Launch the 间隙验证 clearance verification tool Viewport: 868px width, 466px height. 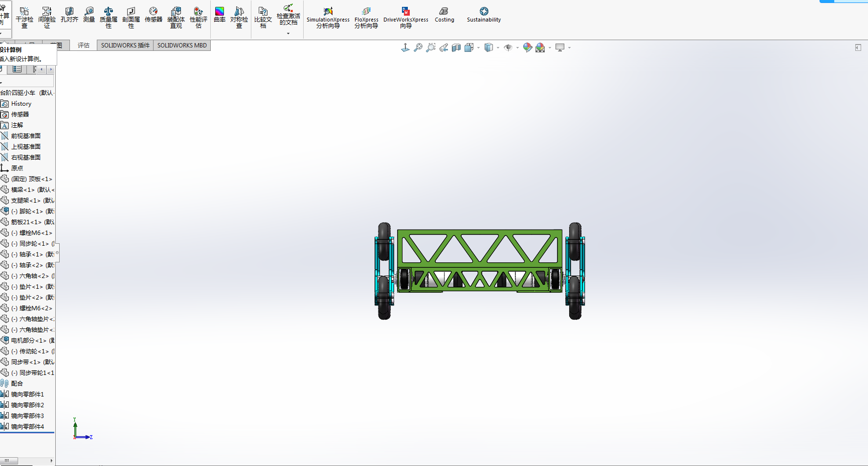point(47,18)
